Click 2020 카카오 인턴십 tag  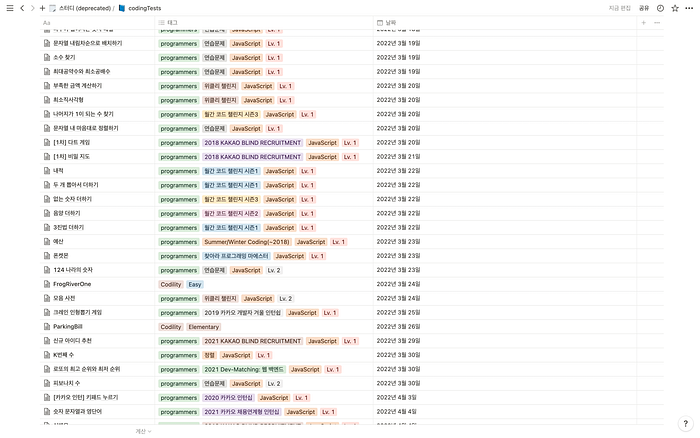click(228, 398)
